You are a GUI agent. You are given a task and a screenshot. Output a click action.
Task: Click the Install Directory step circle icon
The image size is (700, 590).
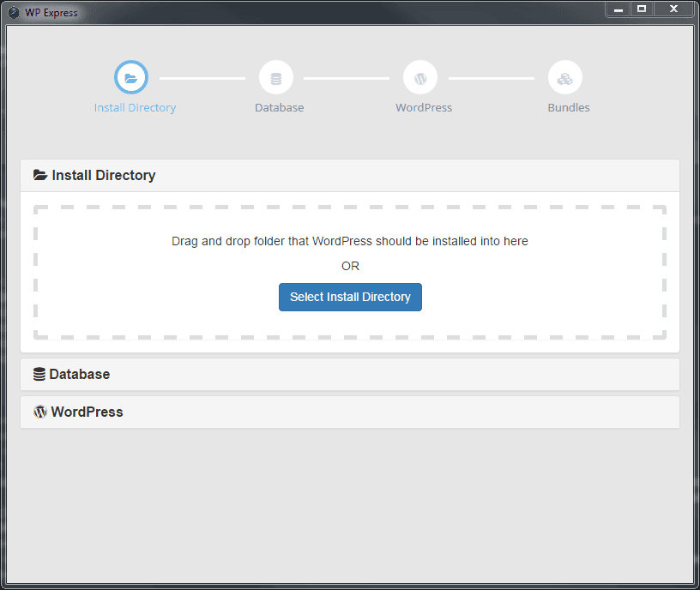coord(130,77)
